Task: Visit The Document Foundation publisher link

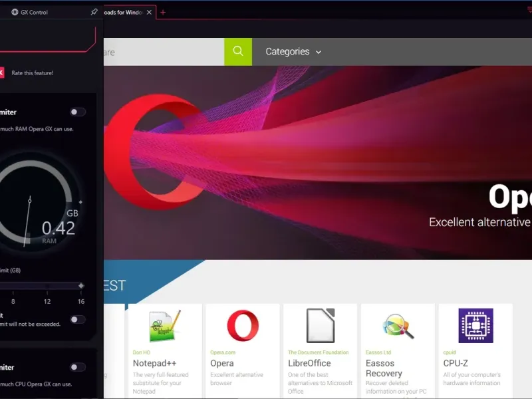Action: [319, 352]
